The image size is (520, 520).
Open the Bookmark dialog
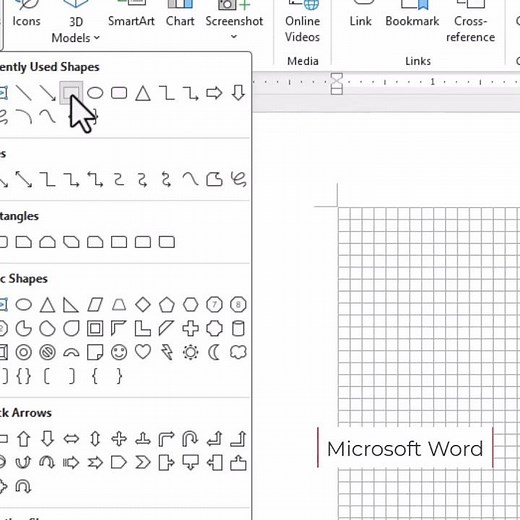pyautogui.click(x=412, y=15)
